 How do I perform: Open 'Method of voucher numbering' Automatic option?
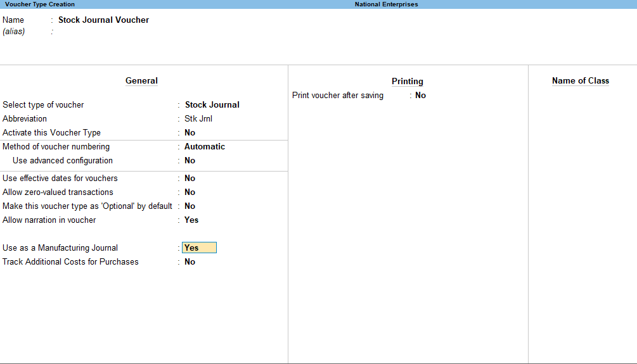[x=205, y=146]
